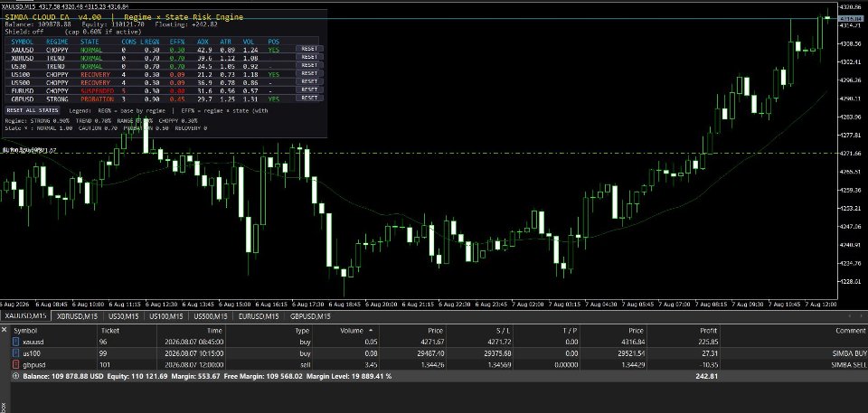Click the 7 Aug 07:00 time label
868x413 pixels.
coord(676,304)
